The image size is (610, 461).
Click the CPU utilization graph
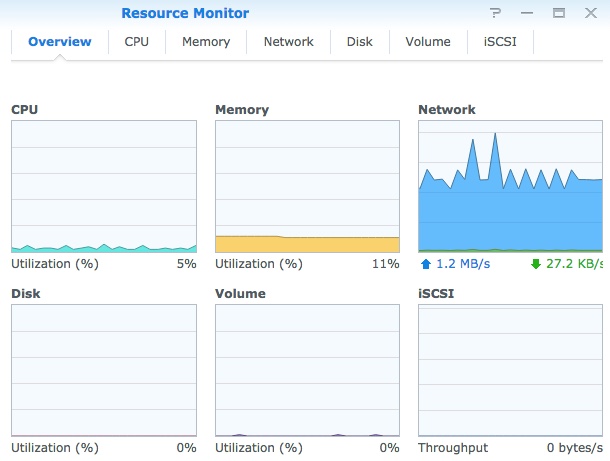(x=104, y=187)
